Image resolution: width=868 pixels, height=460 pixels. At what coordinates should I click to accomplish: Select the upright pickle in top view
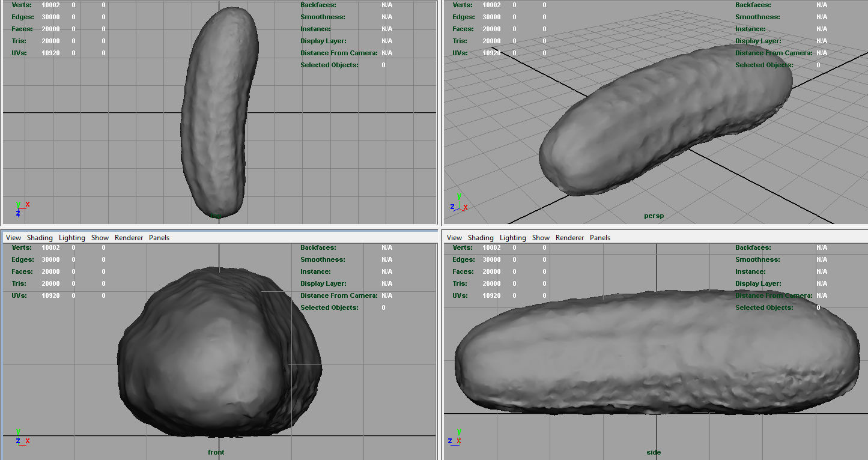pos(220,113)
